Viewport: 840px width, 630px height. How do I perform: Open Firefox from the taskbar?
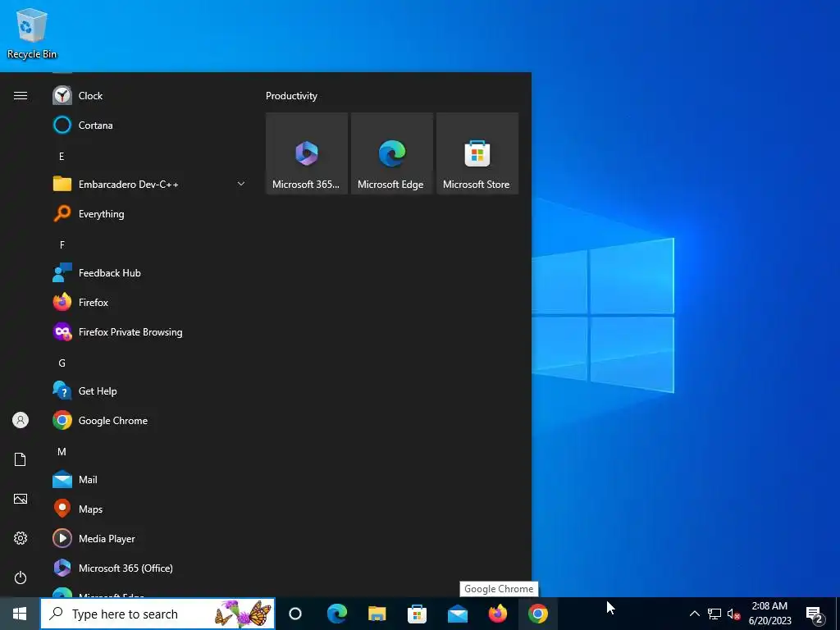(x=498, y=614)
